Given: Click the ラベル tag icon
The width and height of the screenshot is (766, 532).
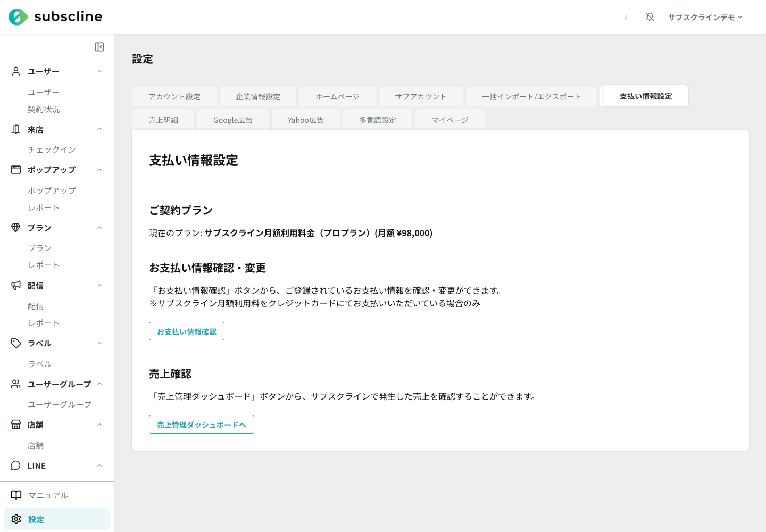Looking at the screenshot, I should pyautogui.click(x=16, y=343).
